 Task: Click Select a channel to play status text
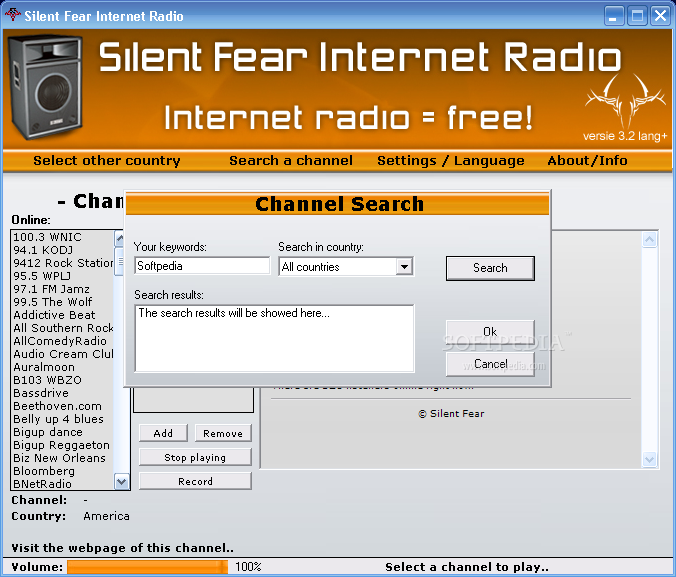click(x=467, y=567)
